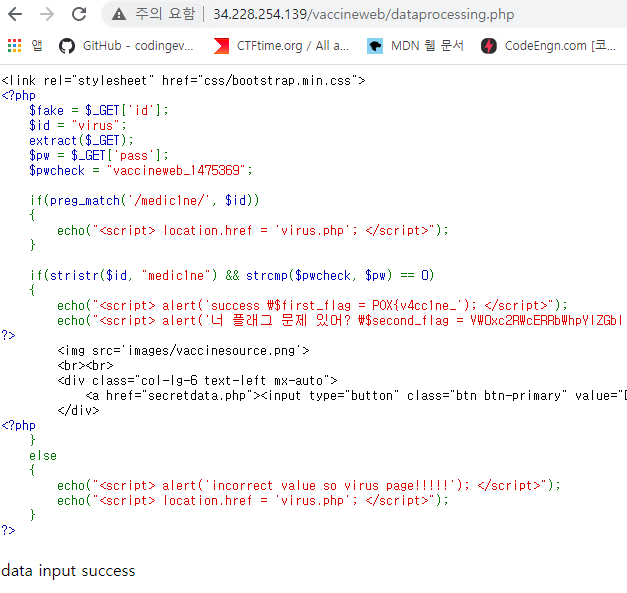
Task: Click the GitHub octocat favicon
Action: click(67, 46)
